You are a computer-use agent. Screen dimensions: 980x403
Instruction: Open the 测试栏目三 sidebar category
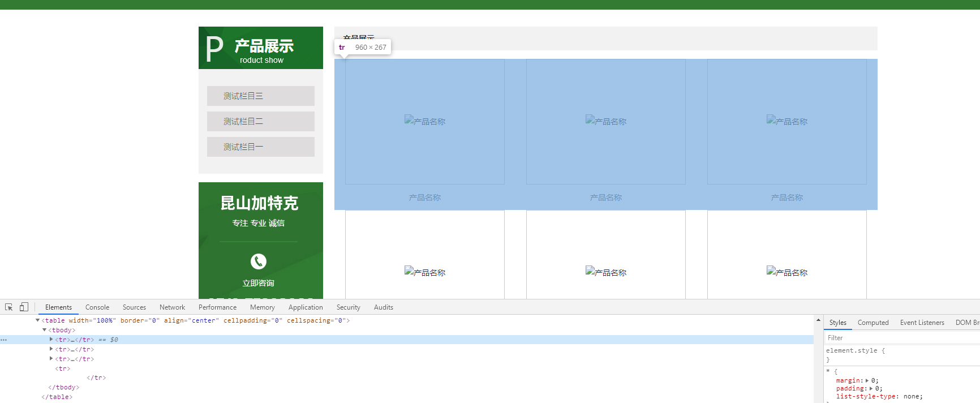pos(261,96)
